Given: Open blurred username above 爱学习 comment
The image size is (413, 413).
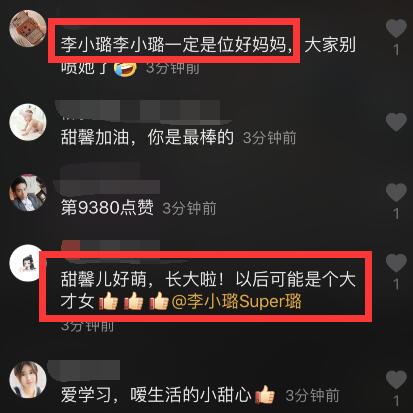Looking at the screenshot, I should pos(84,370).
